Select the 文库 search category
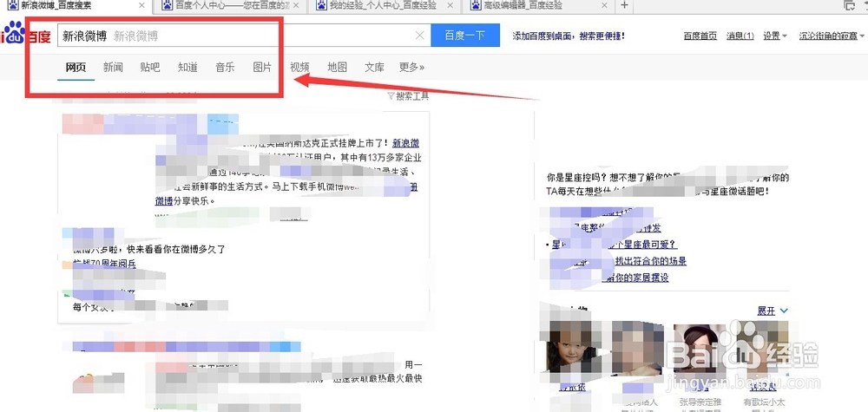The image size is (868, 412). tap(374, 68)
